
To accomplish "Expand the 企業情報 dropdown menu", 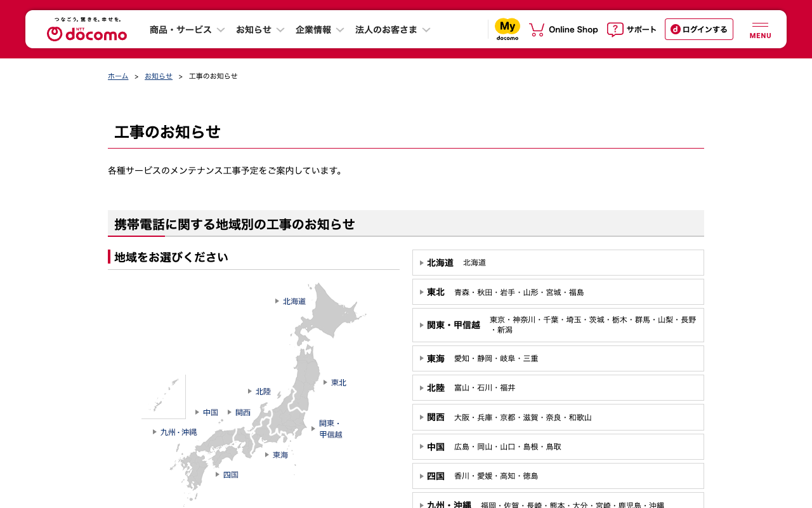I will [320, 30].
